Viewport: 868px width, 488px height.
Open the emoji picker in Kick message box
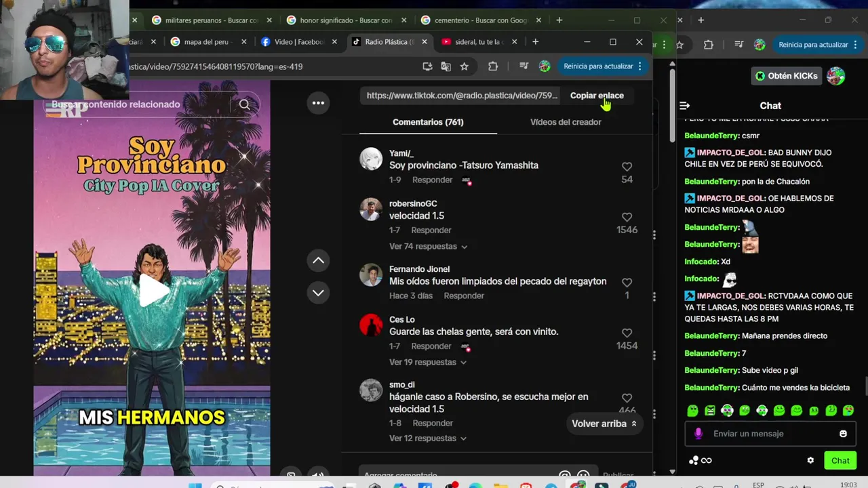[843, 434]
